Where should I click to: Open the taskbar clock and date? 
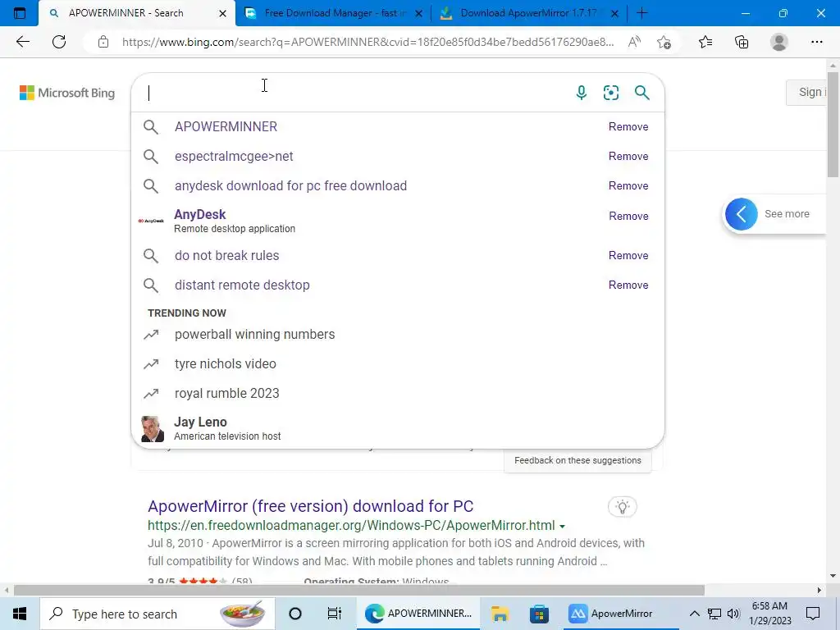click(x=769, y=614)
